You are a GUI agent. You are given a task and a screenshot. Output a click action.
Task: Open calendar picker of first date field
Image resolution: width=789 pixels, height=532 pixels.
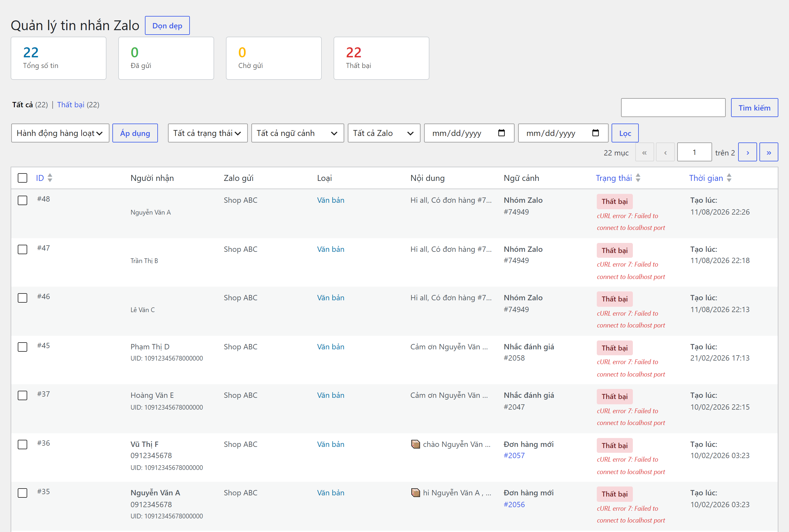click(x=501, y=133)
